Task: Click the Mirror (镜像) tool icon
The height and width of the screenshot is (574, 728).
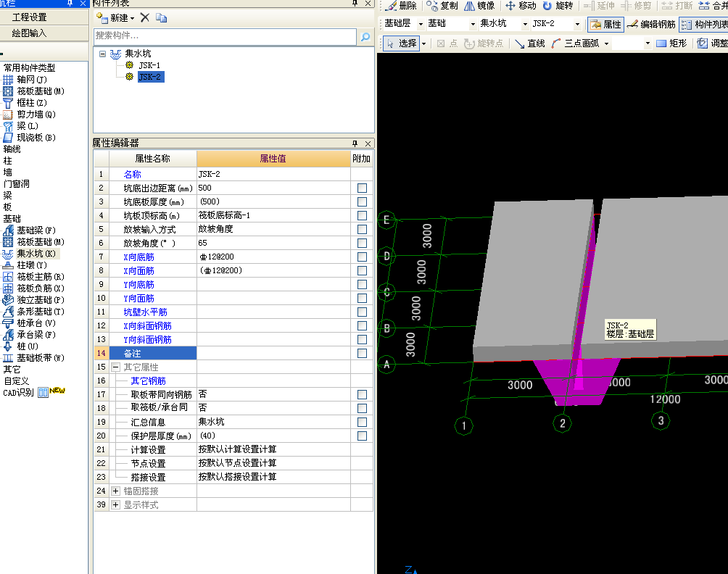Action: tap(469, 6)
